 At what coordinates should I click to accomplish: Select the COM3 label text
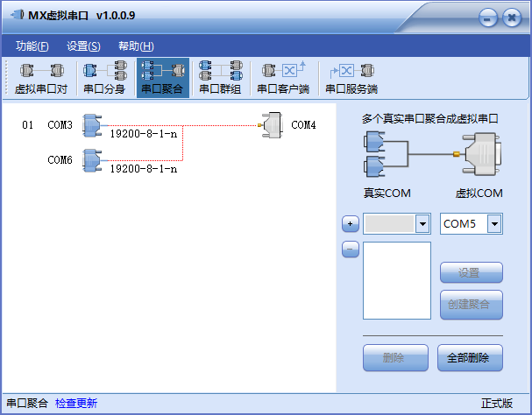coord(60,125)
